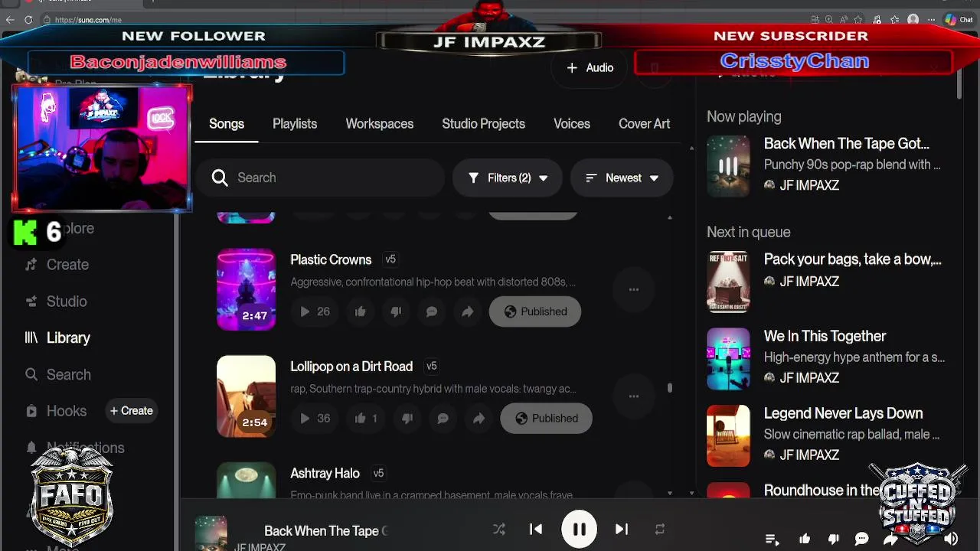This screenshot has width=980, height=551.
Task: Open Hooks in the sidebar
Action: pyautogui.click(x=57, y=411)
